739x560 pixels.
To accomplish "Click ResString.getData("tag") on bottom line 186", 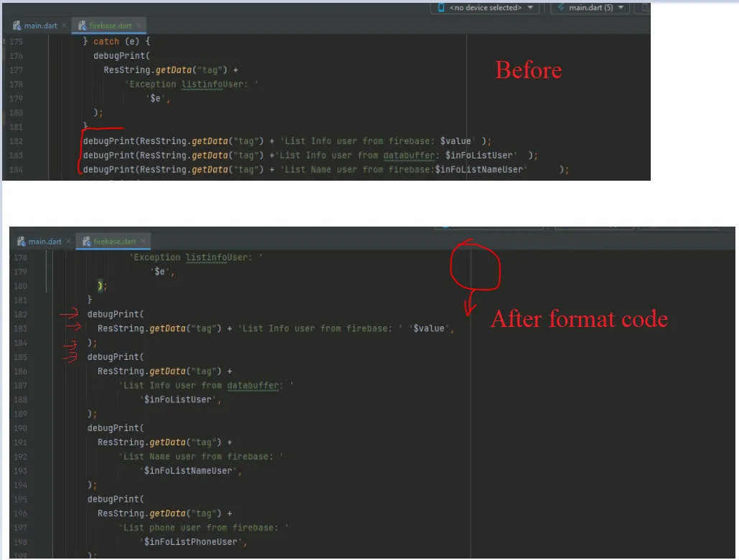I will 159,371.
